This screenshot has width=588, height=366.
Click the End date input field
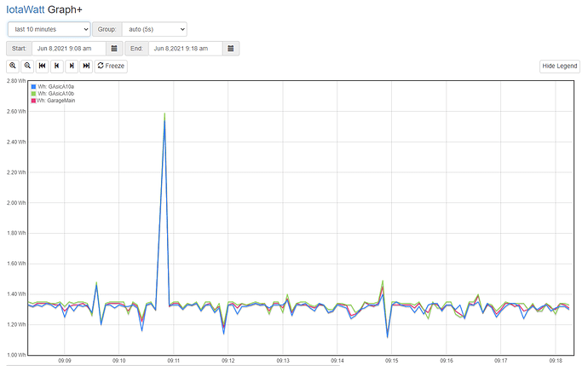[186, 49]
